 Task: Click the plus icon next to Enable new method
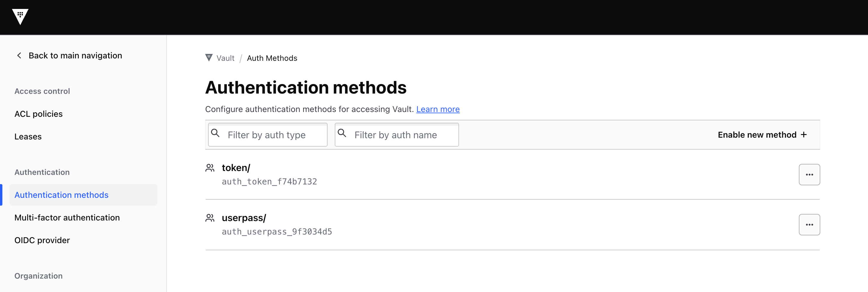coord(804,135)
